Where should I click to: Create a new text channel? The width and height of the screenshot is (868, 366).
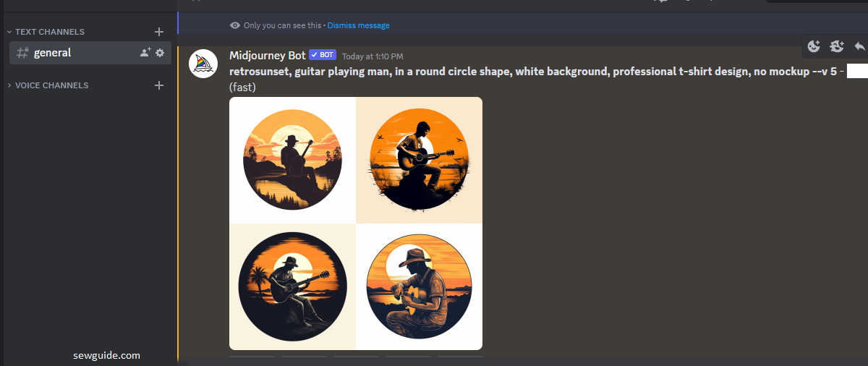point(159,32)
